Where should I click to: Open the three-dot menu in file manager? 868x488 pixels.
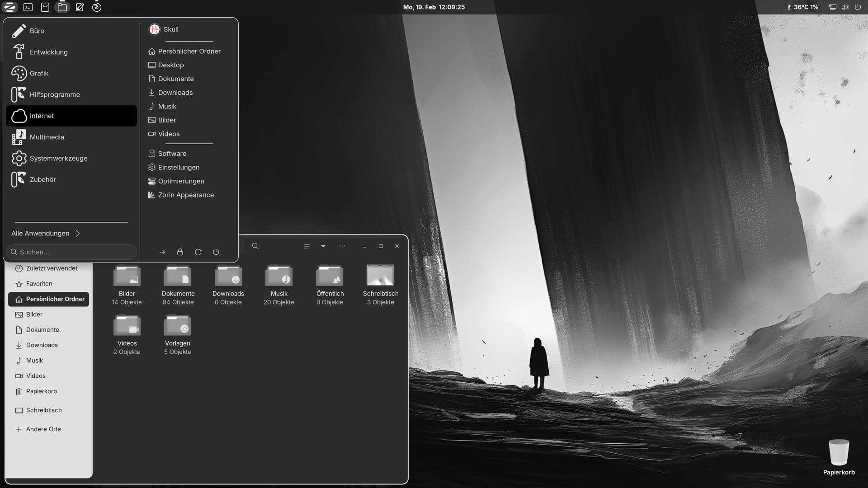tap(342, 246)
